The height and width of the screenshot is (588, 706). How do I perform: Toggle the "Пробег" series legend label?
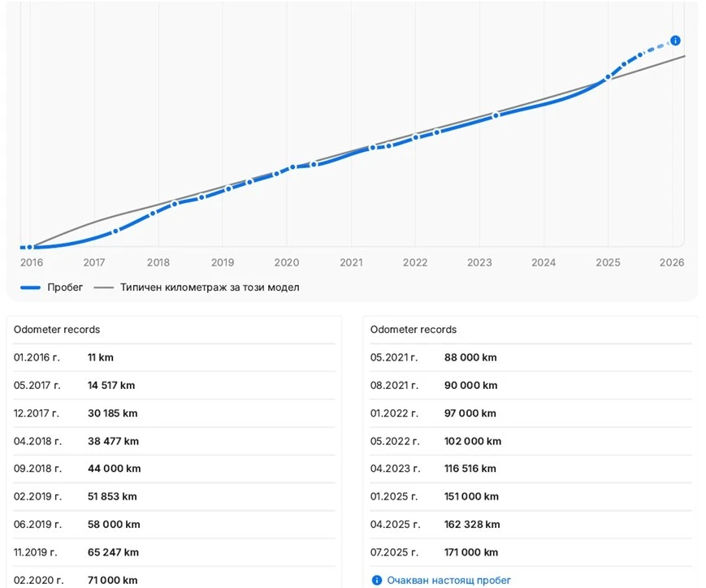(65, 288)
